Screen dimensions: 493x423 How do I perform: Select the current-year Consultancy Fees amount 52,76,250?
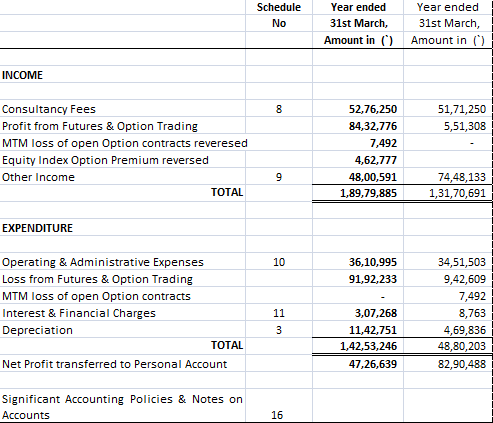point(358,109)
